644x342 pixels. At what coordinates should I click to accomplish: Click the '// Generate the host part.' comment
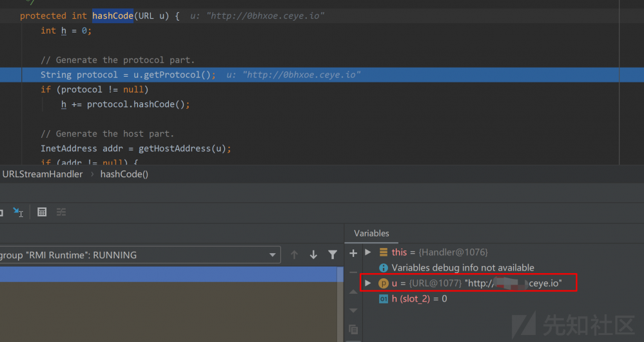tap(107, 134)
